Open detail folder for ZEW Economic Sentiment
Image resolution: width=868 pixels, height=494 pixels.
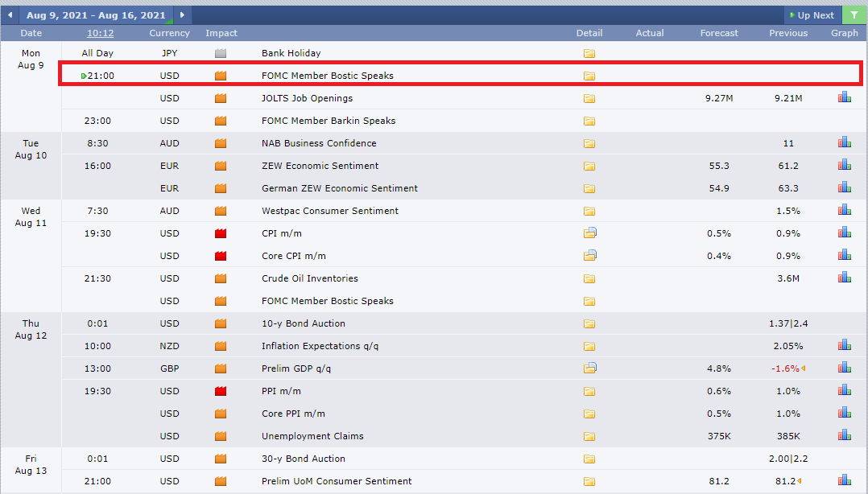pyautogui.click(x=589, y=166)
